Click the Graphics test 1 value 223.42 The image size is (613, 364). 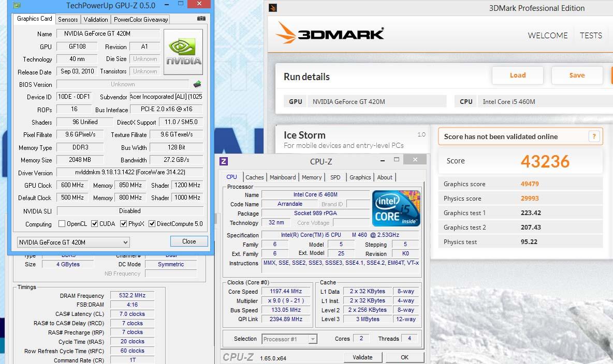531,213
